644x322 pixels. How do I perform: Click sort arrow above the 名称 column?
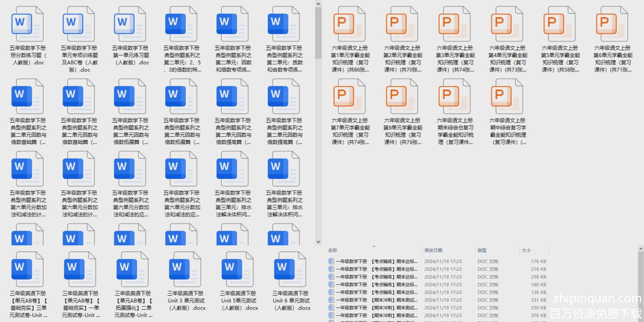(374, 246)
